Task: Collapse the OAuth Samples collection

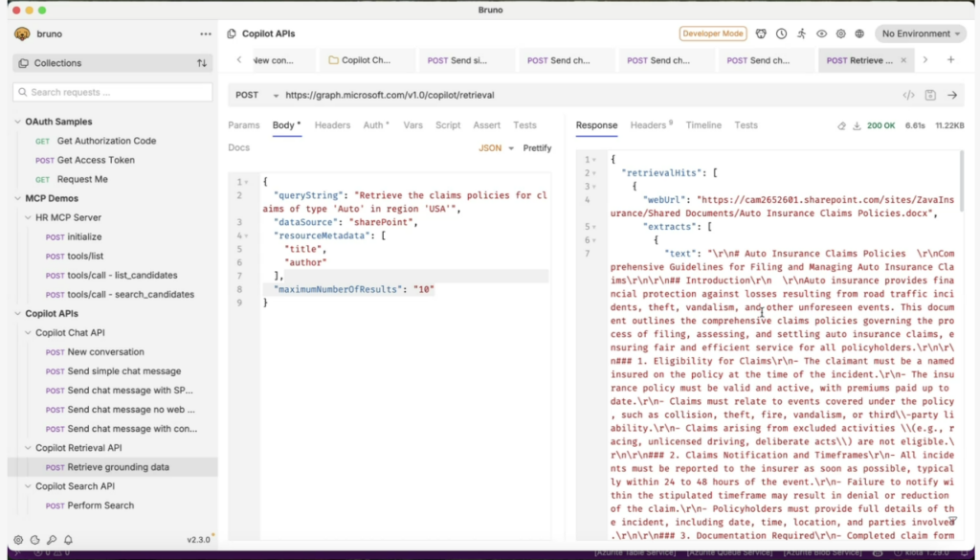Action: [x=17, y=122]
